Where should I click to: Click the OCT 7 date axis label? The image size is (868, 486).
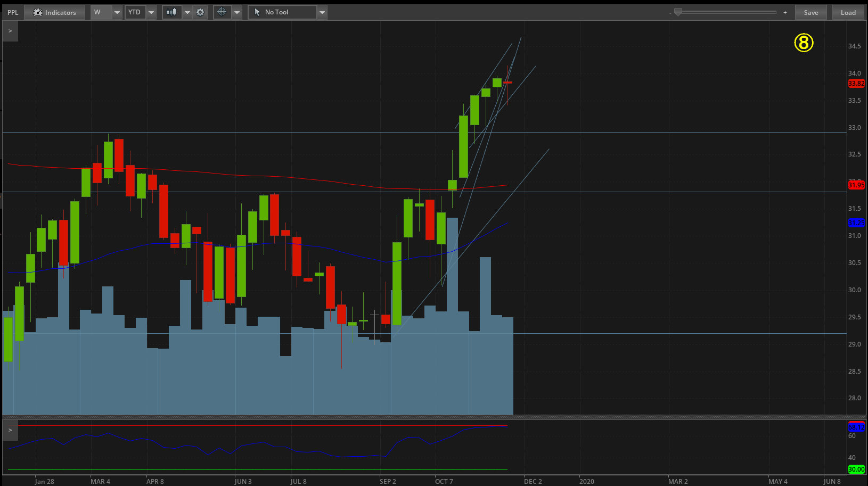pyautogui.click(x=444, y=481)
